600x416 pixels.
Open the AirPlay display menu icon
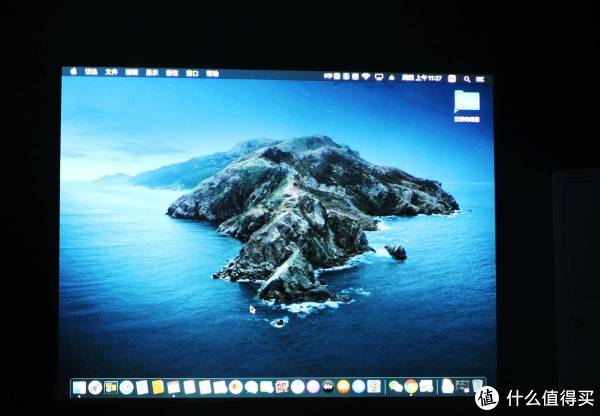(x=379, y=77)
